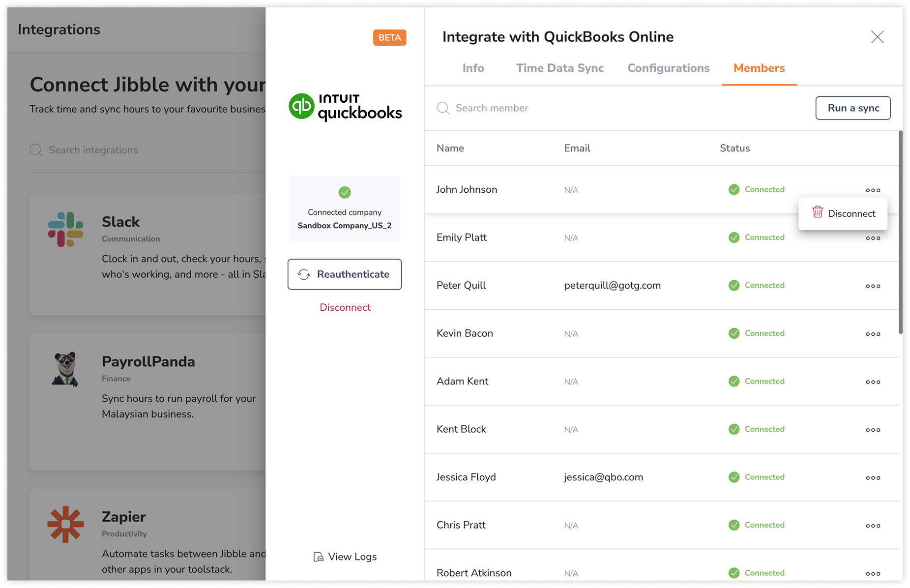Choose Disconnect from John Johnson's popup menu
910x588 pixels.
point(843,214)
